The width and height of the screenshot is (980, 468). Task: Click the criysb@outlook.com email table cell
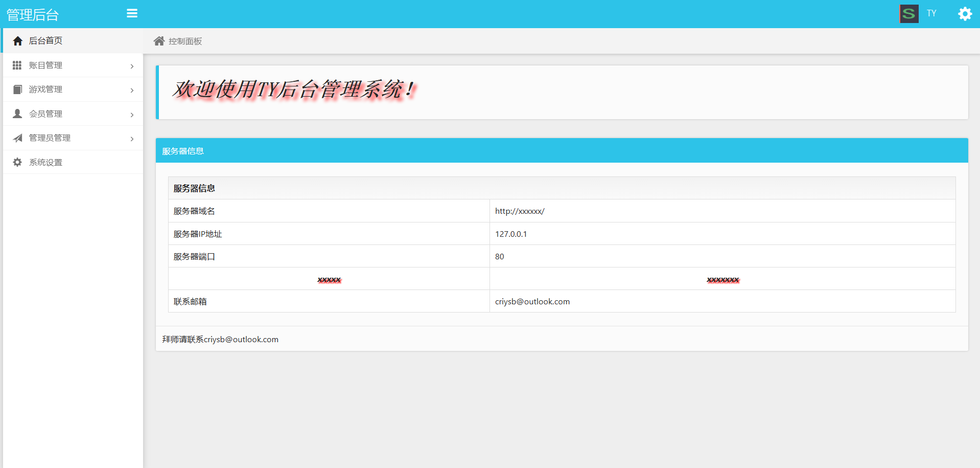532,301
